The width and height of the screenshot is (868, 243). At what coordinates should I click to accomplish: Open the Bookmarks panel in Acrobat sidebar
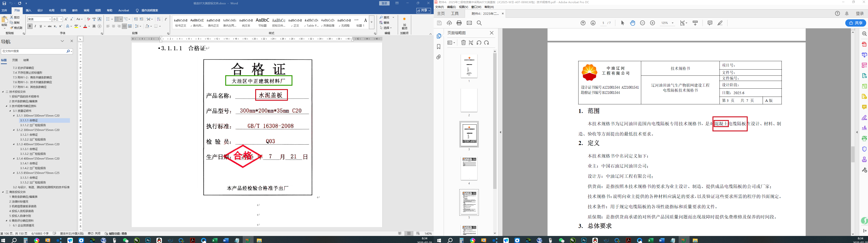pyautogui.click(x=439, y=47)
